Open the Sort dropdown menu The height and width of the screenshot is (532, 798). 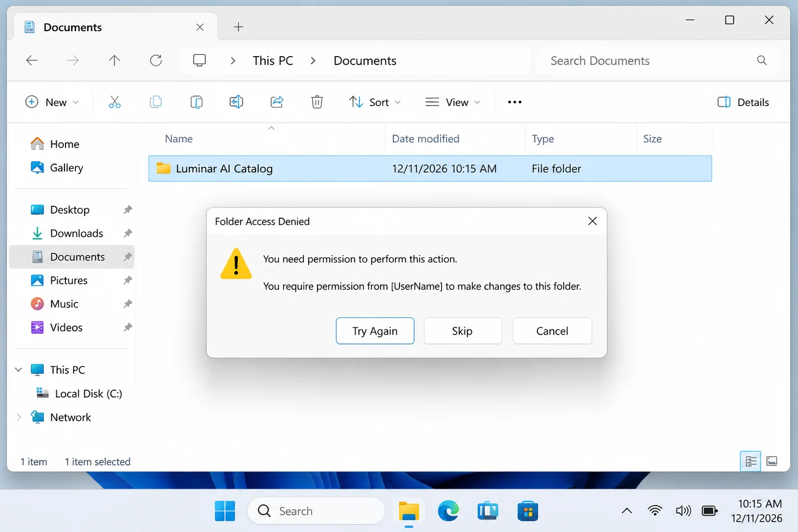pyautogui.click(x=375, y=102)
